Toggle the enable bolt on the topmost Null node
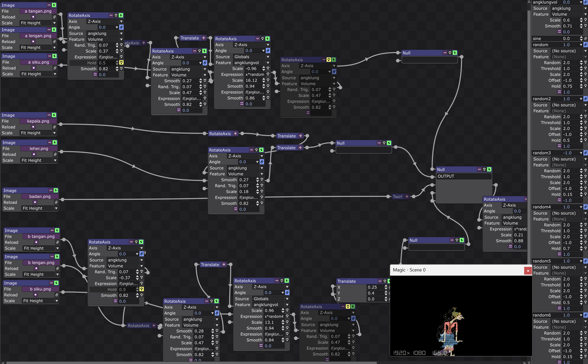 tap(455, 53)
